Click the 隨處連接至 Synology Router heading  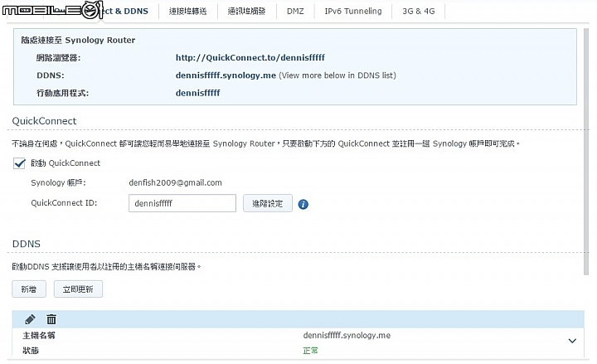tap(78, 40)
